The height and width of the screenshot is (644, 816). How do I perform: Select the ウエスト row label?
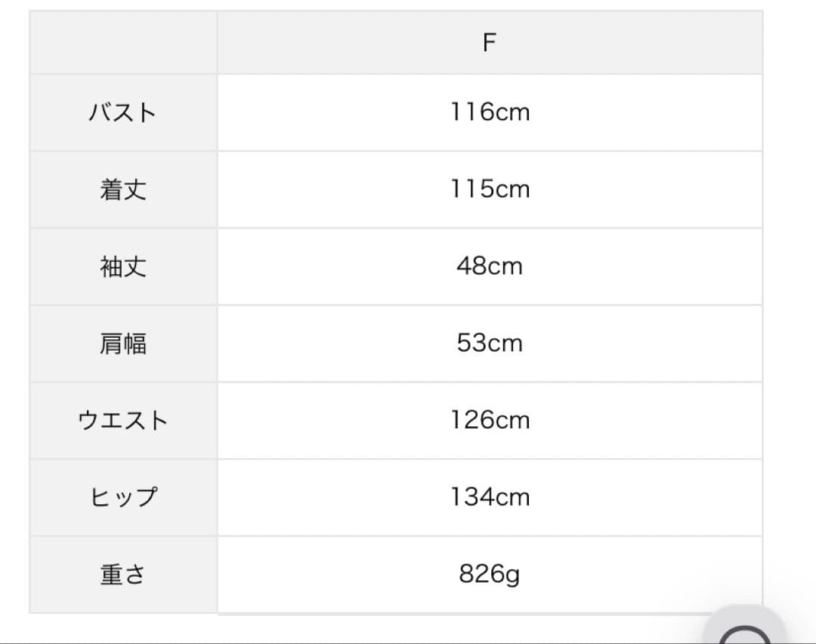(x=122, y=421)
